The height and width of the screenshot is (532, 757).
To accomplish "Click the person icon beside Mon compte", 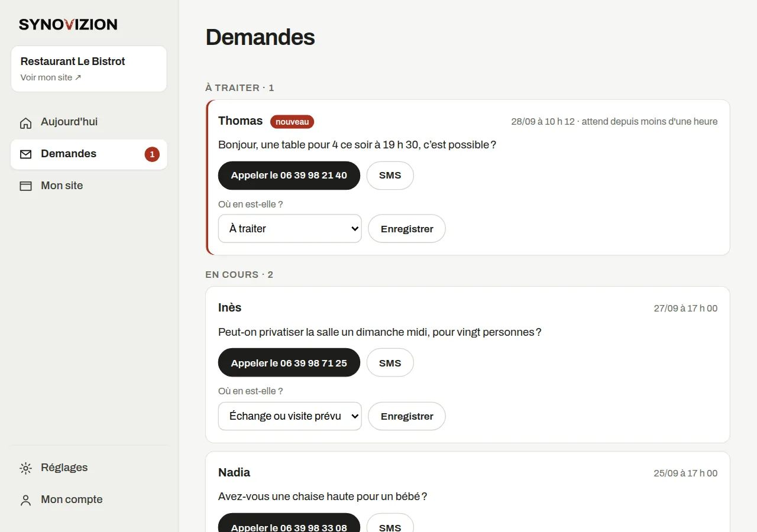I will tap(25, 500).
